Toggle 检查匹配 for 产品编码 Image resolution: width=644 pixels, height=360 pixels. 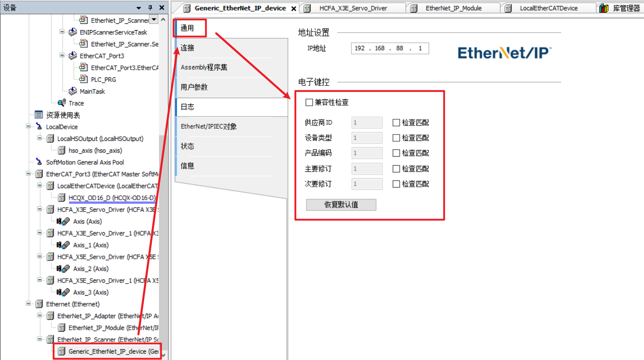[396, 153]
